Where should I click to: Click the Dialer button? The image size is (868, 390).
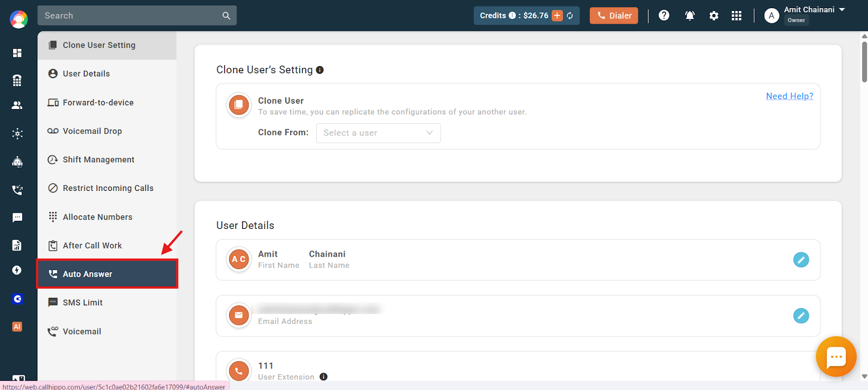[x=614, y=16]
